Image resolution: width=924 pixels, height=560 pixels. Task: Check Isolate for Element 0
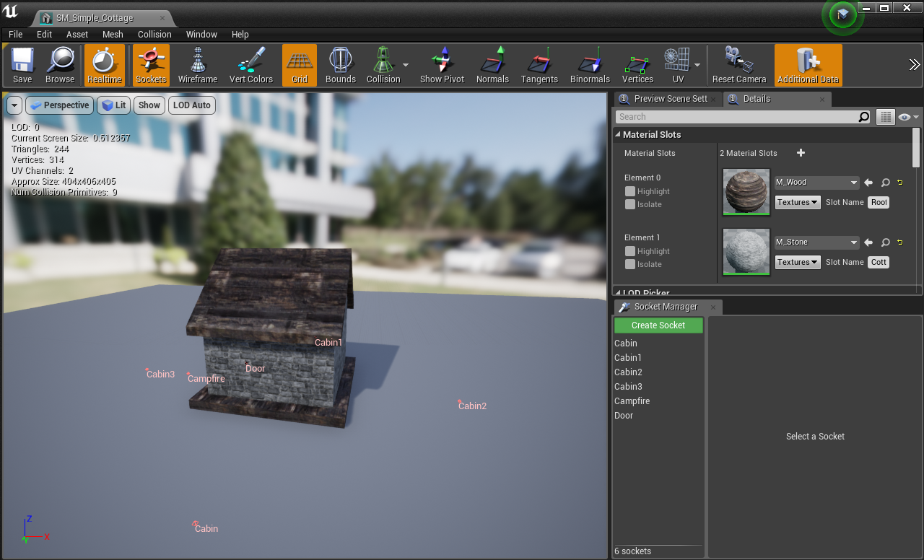tap(630, 204)
